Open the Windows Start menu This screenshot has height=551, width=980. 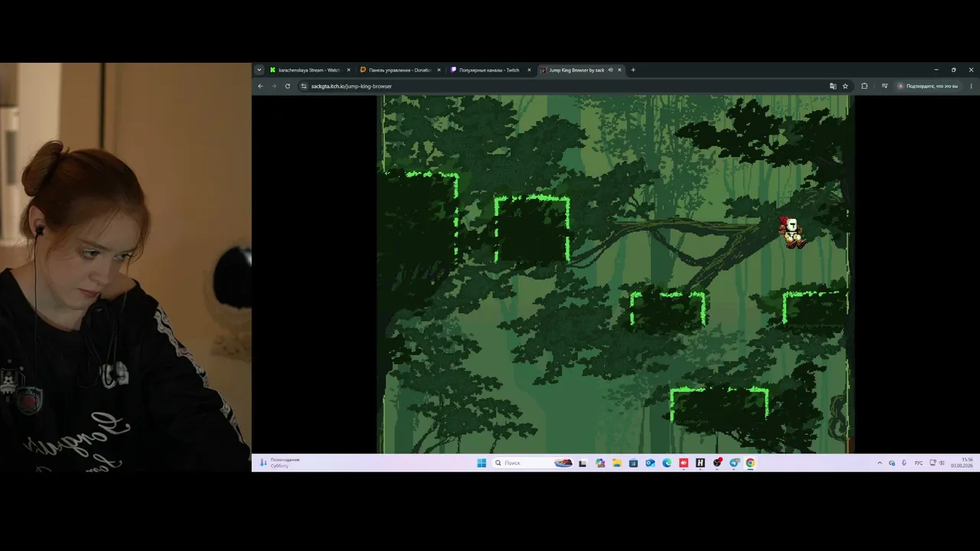[482, 463]
